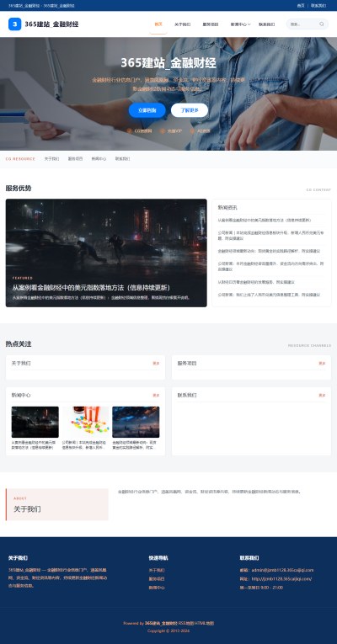
Task: Click the HTML地图 footer link
Action: coord(204,623)
